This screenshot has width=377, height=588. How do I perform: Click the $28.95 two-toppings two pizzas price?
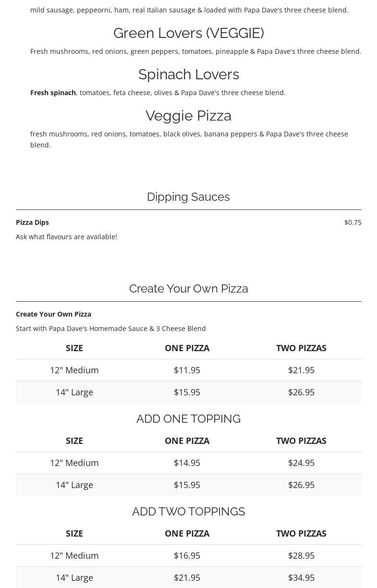301,555
